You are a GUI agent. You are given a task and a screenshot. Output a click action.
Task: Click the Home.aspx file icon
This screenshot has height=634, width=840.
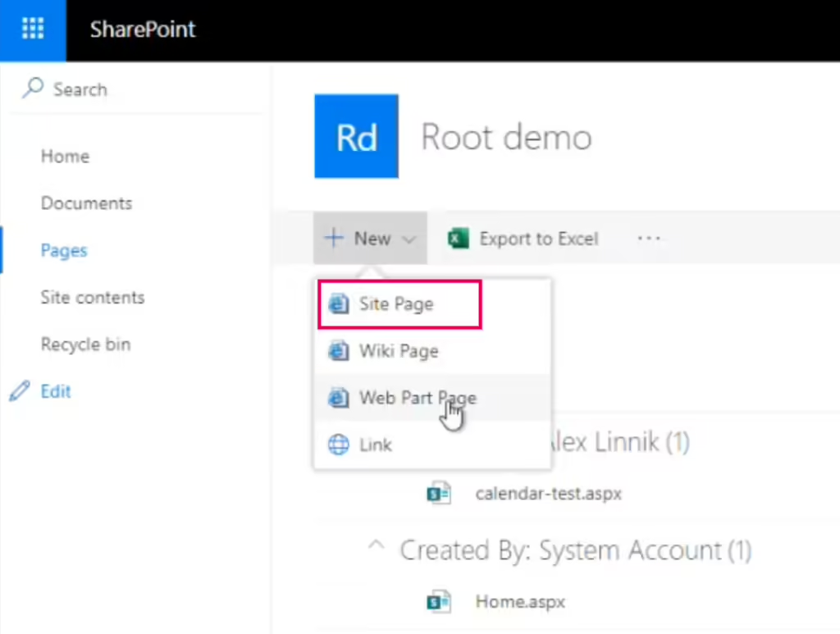coord(439,602)
